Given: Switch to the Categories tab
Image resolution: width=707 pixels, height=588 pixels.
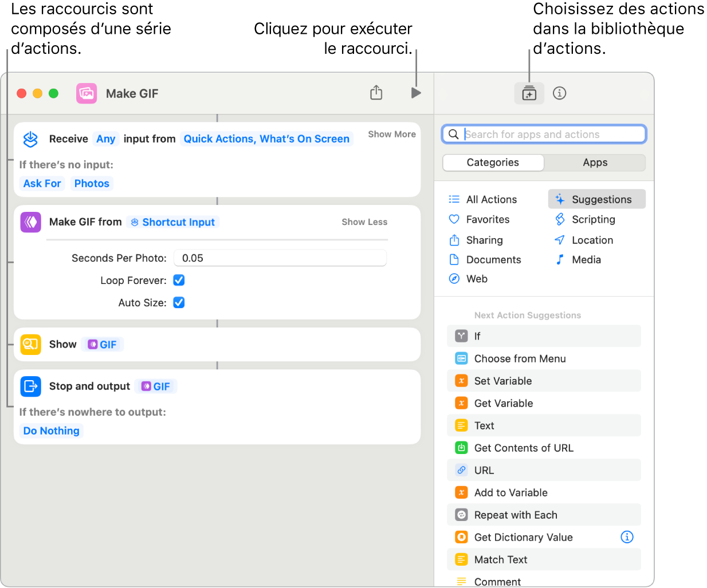Looking at the screenshot, I should (493, 163).
